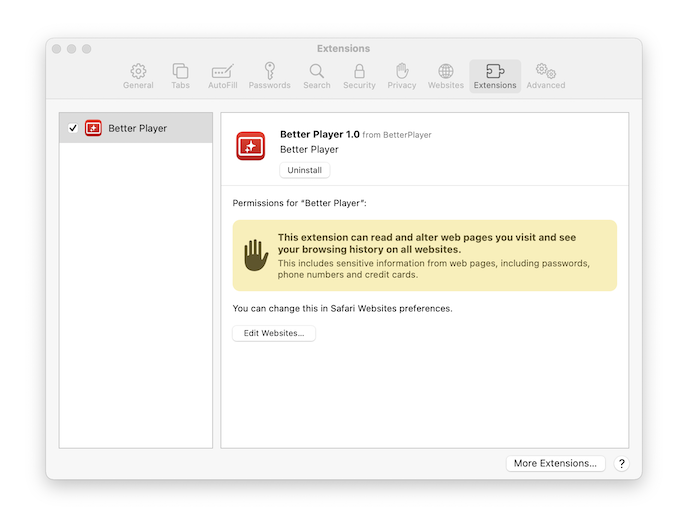Click the large Better Player icon in details
Screen dimensions: 700x508
250,146
